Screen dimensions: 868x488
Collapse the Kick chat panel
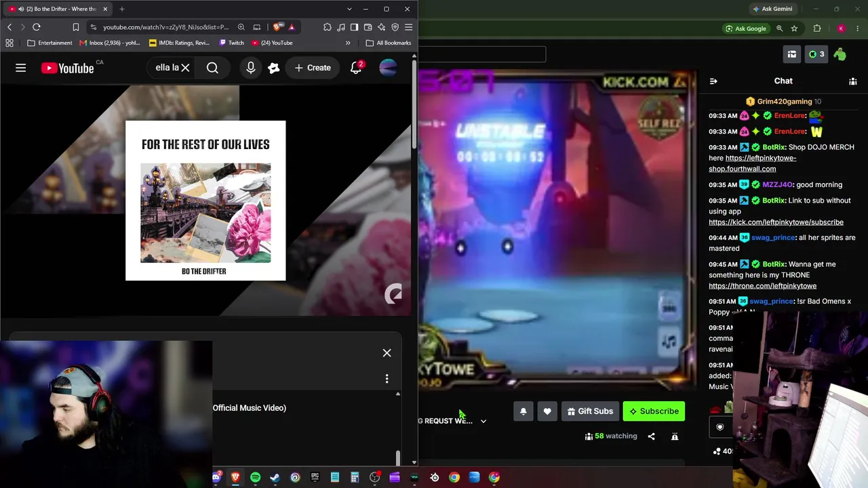click(x=713, y=81)
